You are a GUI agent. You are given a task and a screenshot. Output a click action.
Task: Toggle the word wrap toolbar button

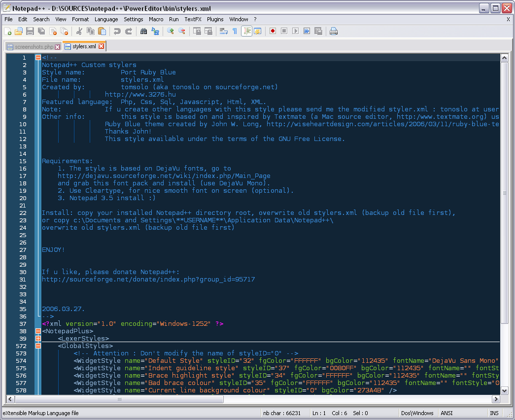(x=223, y=31)
